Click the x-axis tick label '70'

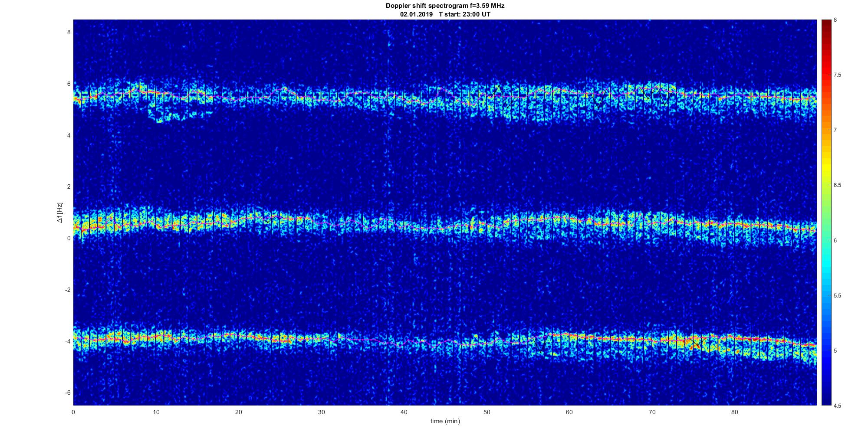point(652,412)
